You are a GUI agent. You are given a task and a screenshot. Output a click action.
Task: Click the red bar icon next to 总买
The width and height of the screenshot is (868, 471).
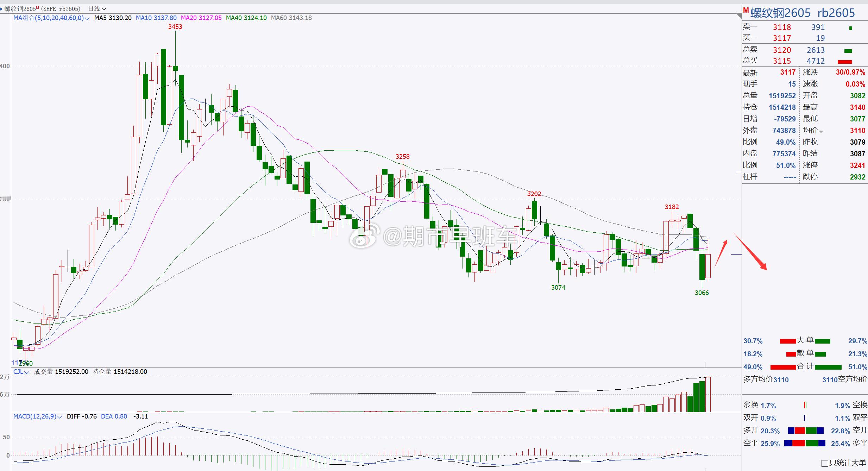(x=845, y=62)
